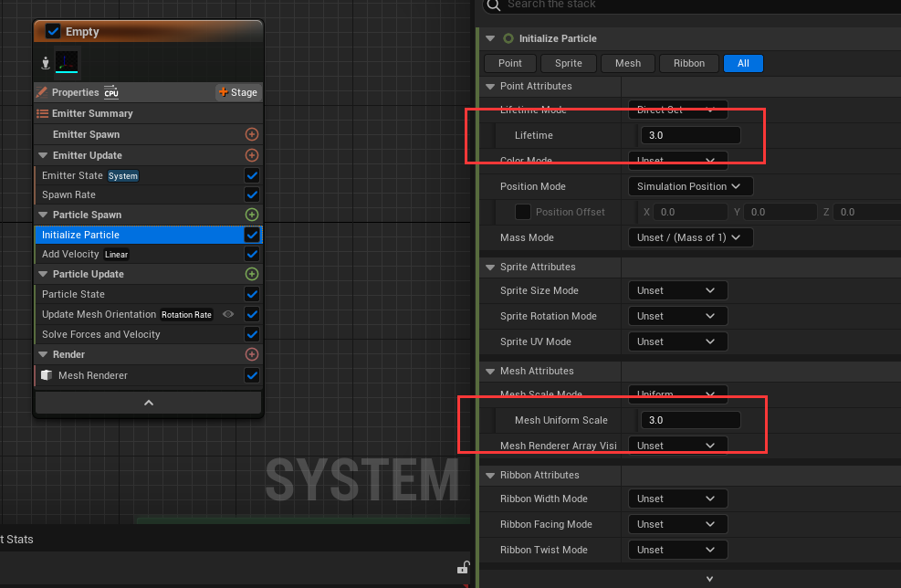Add a module to Emitter Spawn

(x=252, y=134)
